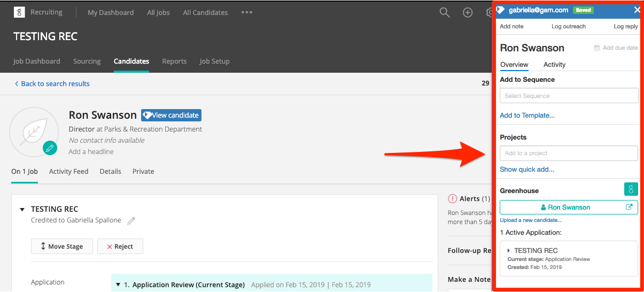Click Log outreach
Viewport: 644px width, 292px height.
(x=569, y=26)
